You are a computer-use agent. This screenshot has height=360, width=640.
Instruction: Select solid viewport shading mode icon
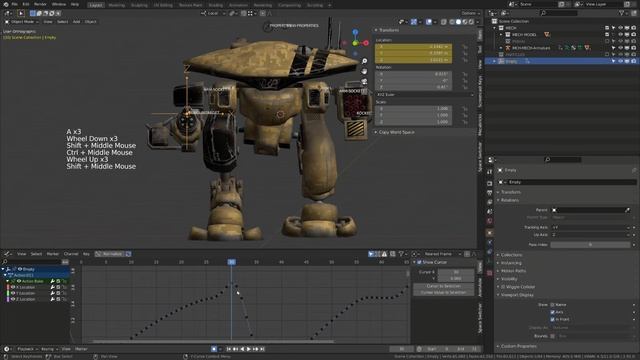tap(458, 22)
